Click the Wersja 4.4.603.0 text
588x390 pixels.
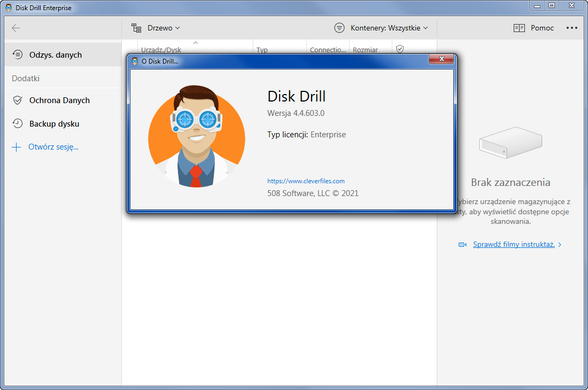[x=296, y=113]
